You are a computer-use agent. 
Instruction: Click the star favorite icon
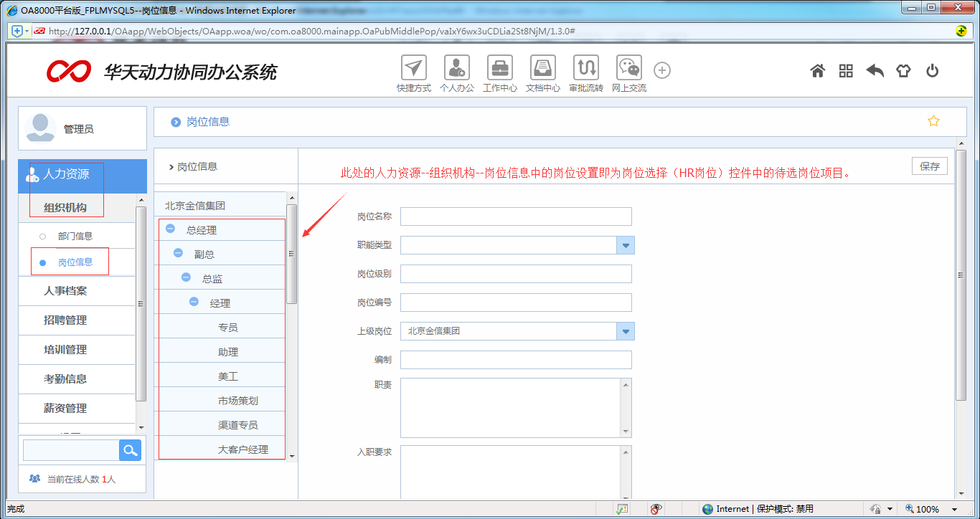(933, 121)
